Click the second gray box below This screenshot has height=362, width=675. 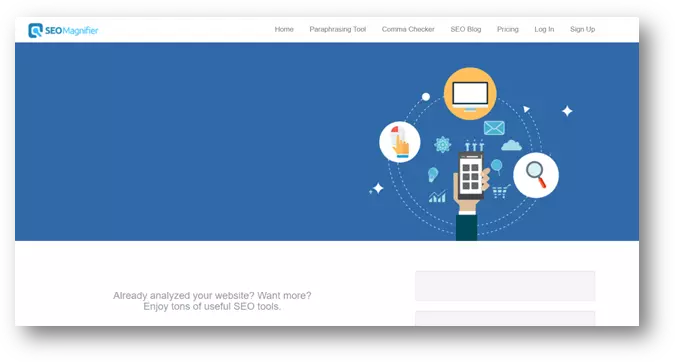coord(505,319)
